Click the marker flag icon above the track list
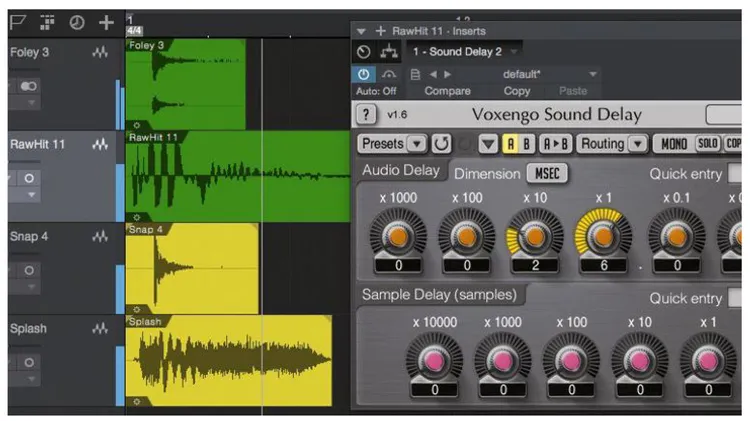 point(17,22)
